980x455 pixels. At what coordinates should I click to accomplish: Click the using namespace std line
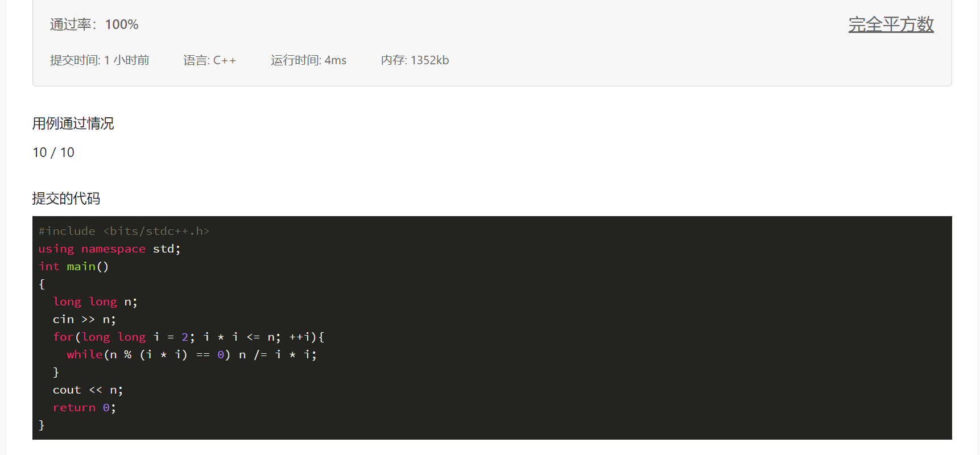(109, 249)
